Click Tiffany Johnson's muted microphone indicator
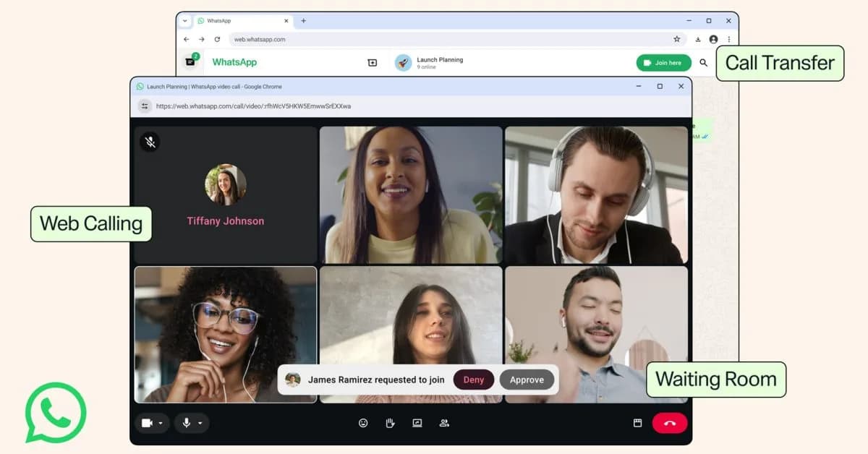 tap(150, 142)
